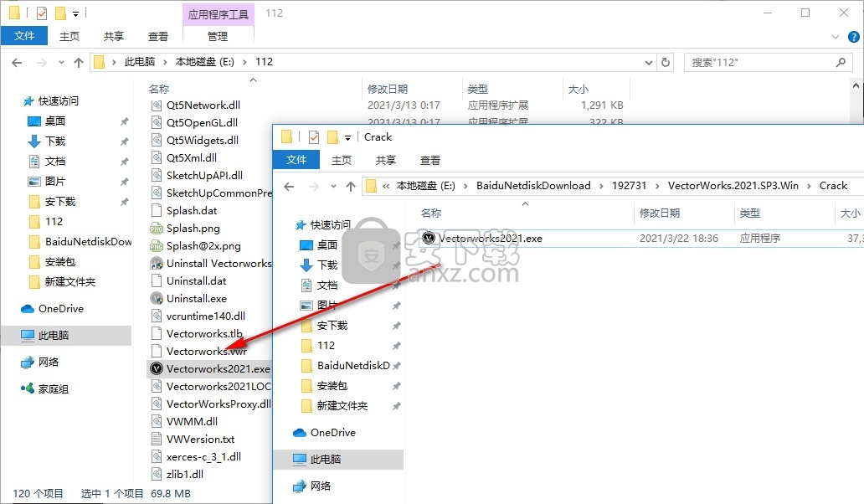The image size is (864, 504).
Task: Open 桌面 in Crack window sidebar
Action: (x=327, y=244)
